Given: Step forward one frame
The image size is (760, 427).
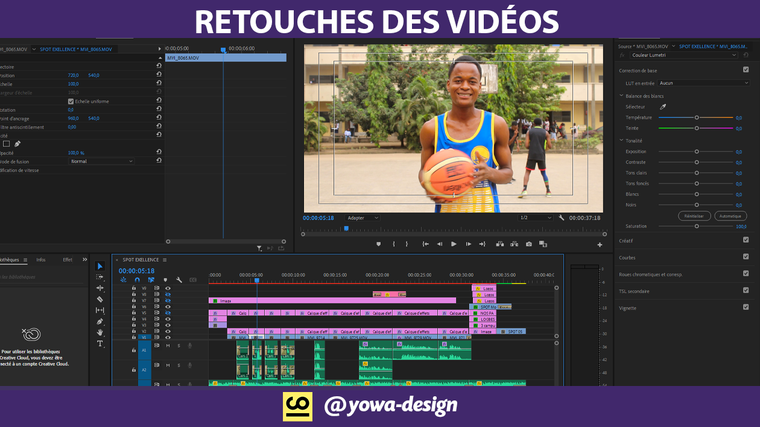Looking at the screenshot, I should click(x=468, y=244).
